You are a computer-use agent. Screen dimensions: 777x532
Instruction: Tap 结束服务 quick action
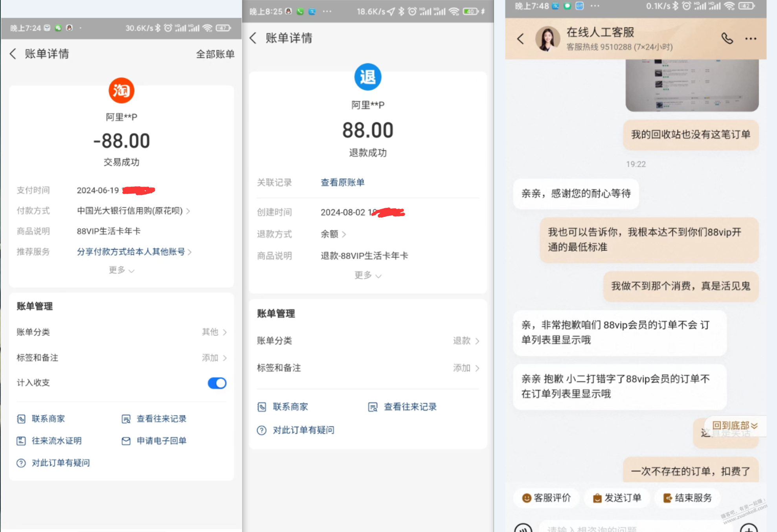[687, 498]
